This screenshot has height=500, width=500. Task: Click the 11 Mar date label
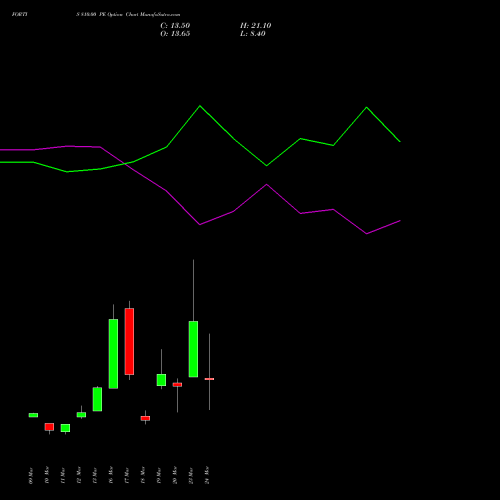[x=63, y=475]
